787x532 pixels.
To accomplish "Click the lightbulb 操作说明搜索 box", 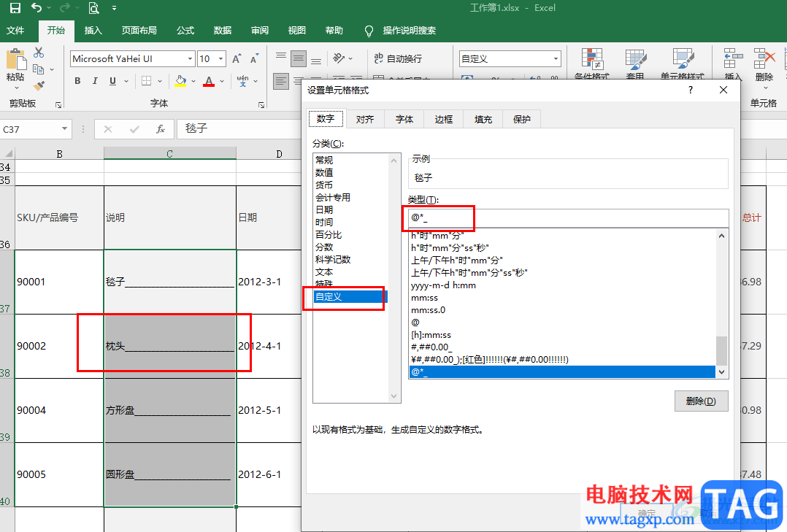I will [400, 31].
